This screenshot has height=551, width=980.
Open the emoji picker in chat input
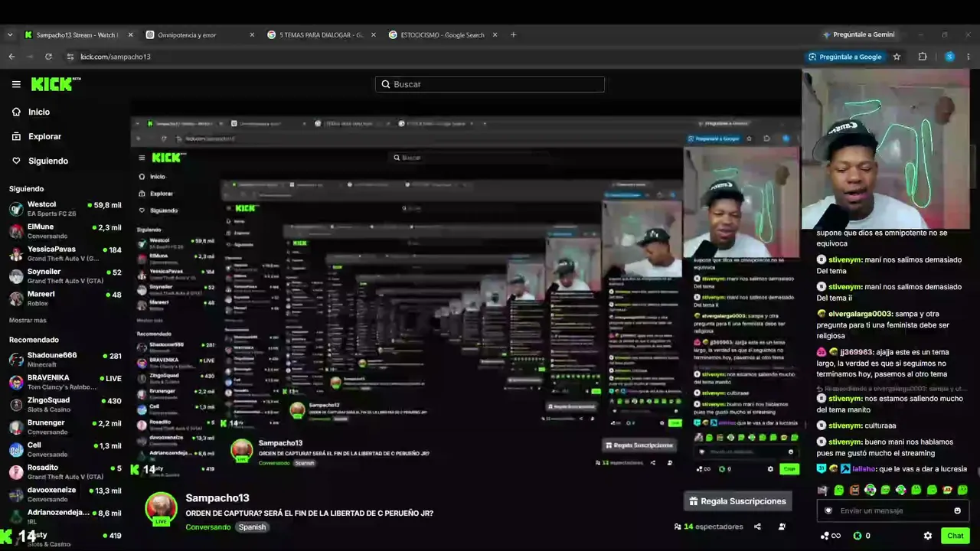coord(957,510)
